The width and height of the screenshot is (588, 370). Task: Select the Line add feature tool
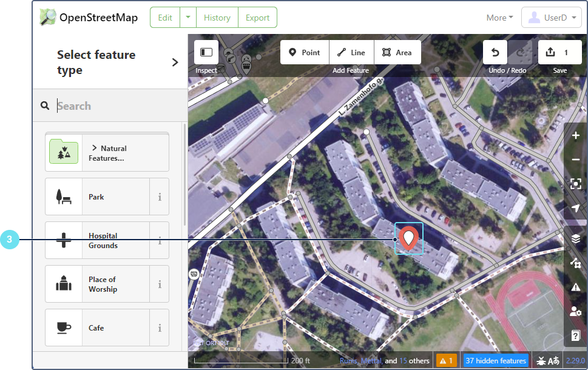click(x=351, y=53)
